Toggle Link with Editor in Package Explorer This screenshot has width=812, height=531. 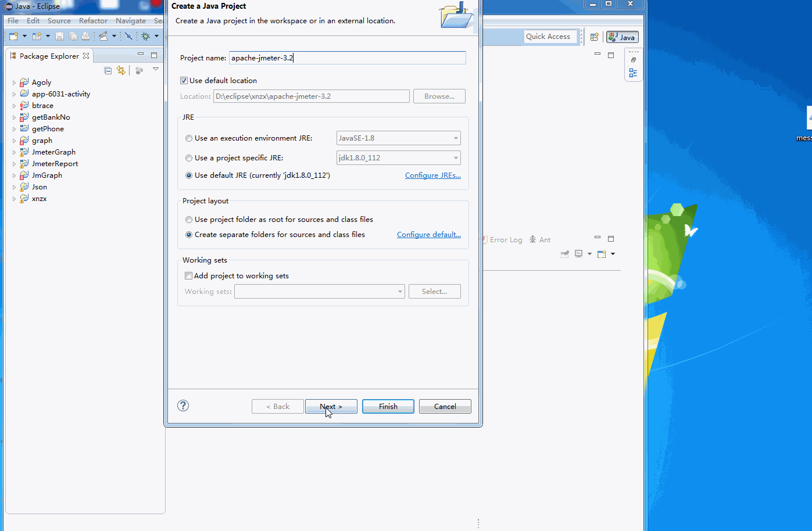point(121,70)
